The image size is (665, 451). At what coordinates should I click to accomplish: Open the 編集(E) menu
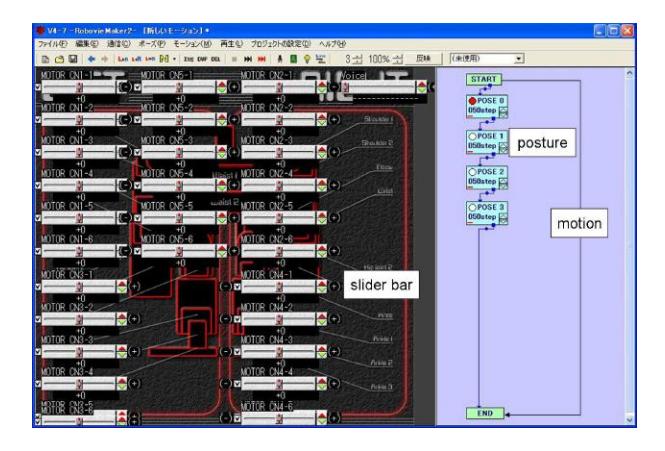pos(87,44)
